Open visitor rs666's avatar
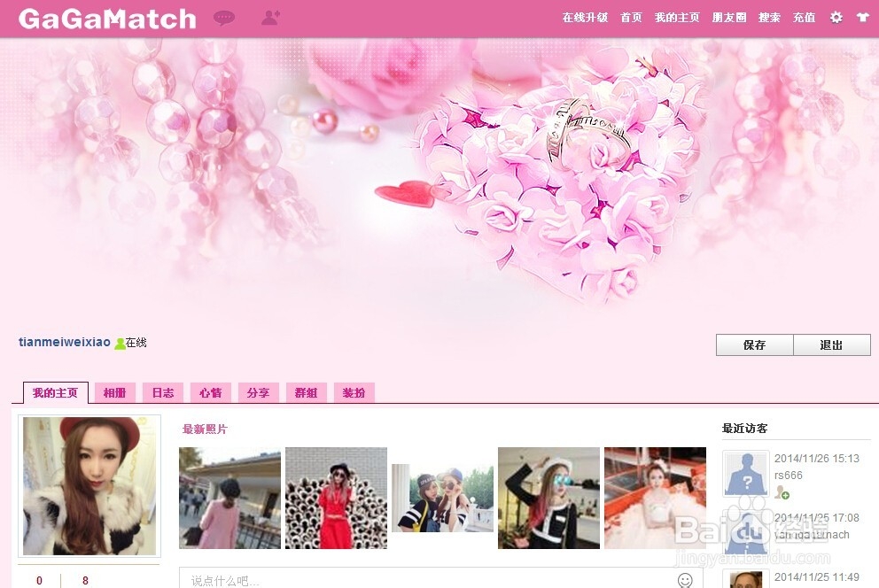This screenshot has width=879, height=588. (745, 474)
